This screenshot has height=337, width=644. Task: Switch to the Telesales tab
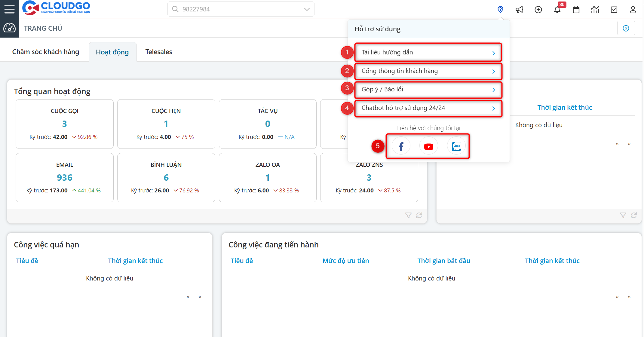[158, 52]
